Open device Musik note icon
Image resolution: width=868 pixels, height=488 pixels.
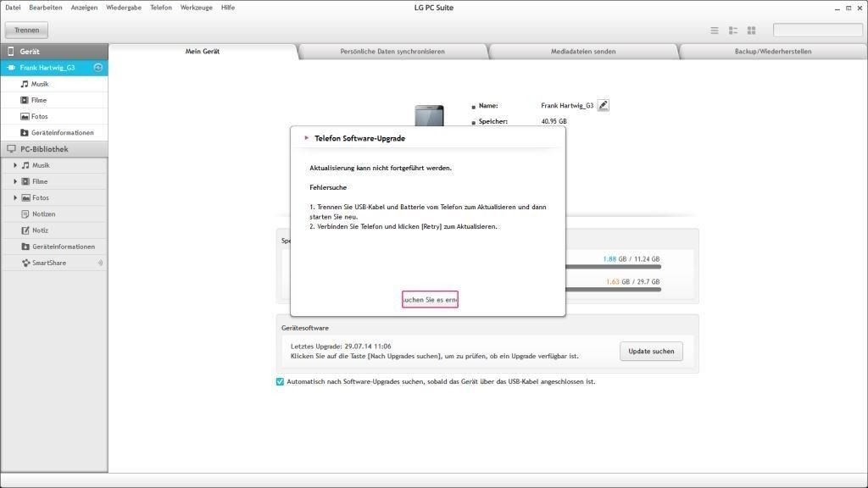(x=25, y=84)
